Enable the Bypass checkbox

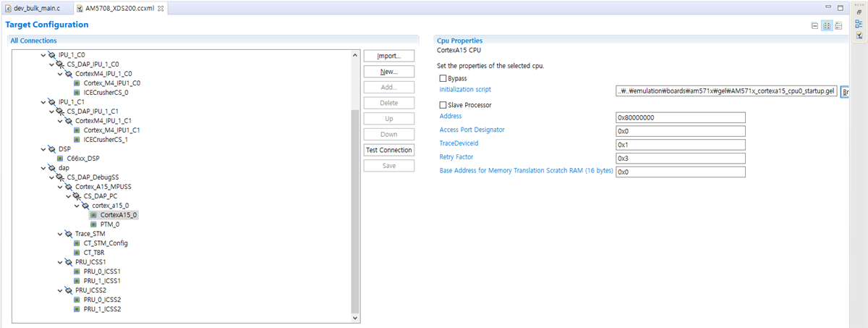pos(443,78)
